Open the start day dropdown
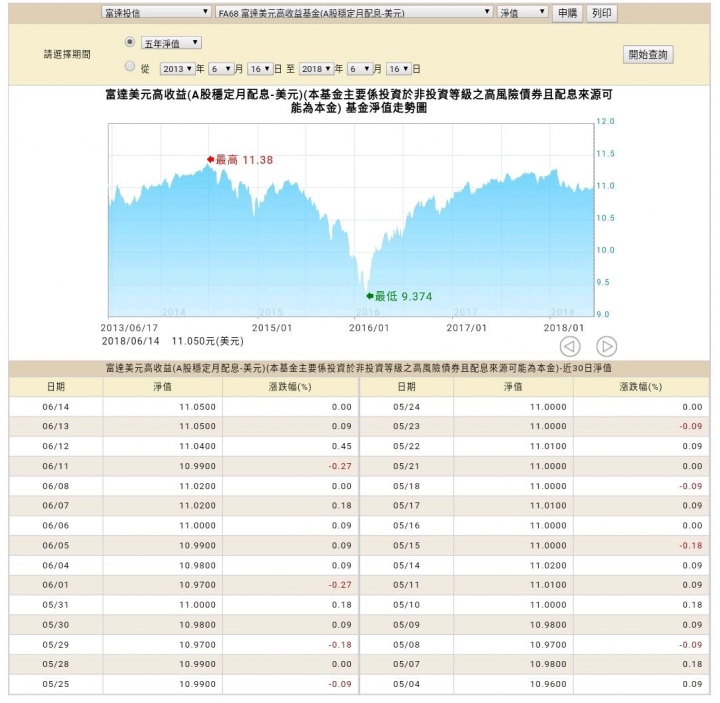Screen dimensions: 720x703 pos(260,69)
